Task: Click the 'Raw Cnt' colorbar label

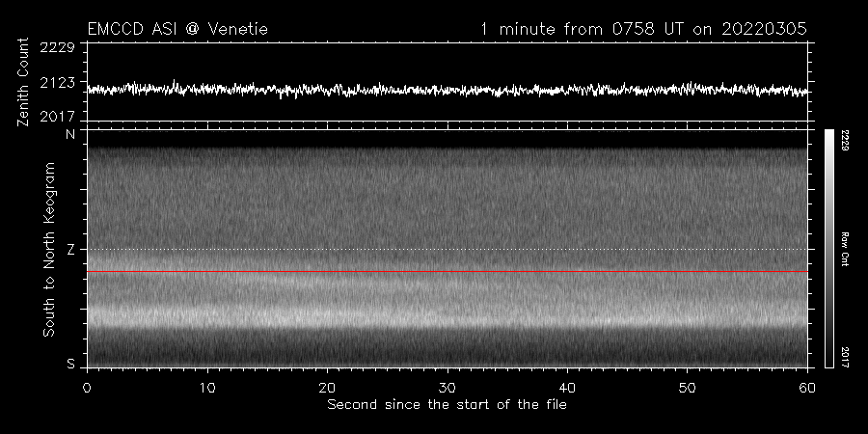Action: click(x=845, y=249)
